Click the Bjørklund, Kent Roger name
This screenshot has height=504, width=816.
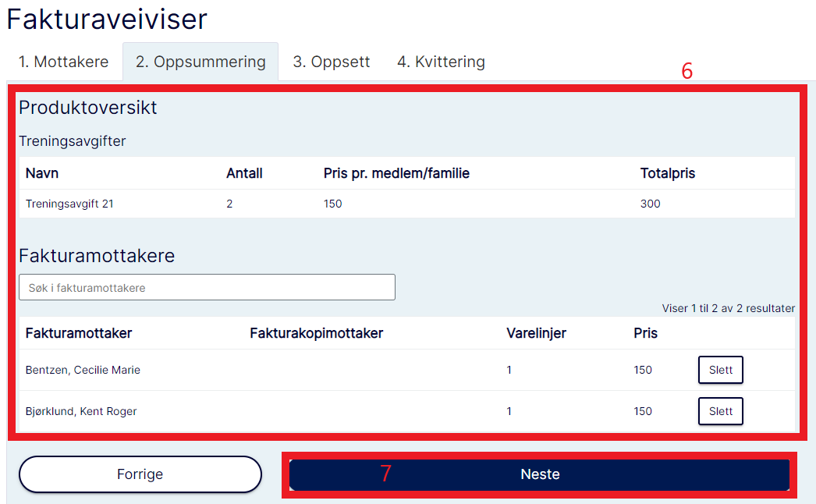[x=81, y=411]
